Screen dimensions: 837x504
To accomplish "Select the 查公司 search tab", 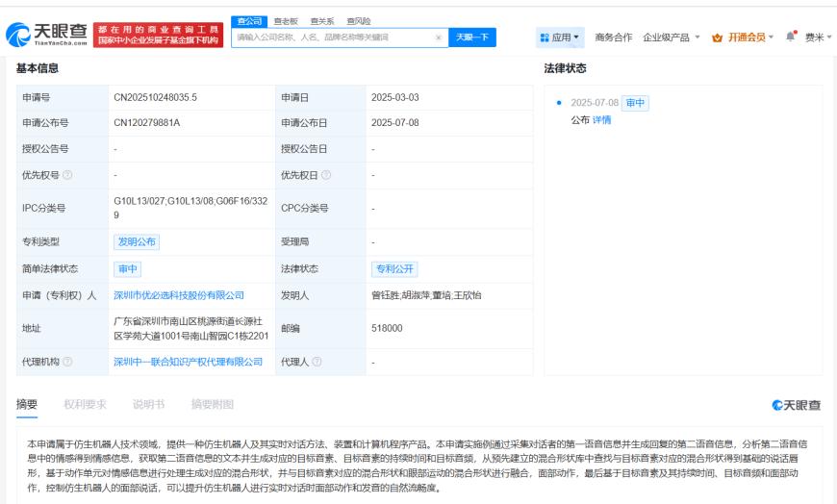I will [x=249, y=21].
